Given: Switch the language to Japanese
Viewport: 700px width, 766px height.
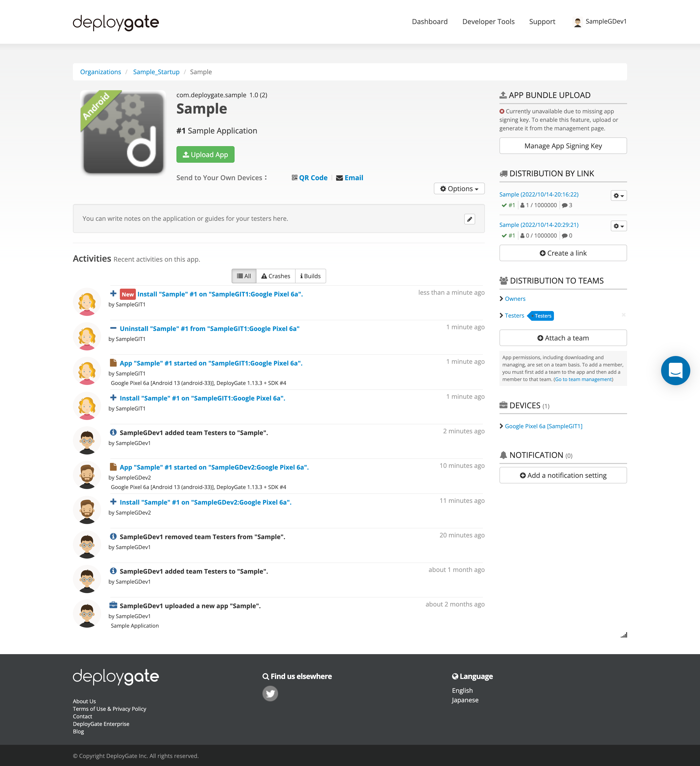Looking at the screenshot, I should [464, 700].
